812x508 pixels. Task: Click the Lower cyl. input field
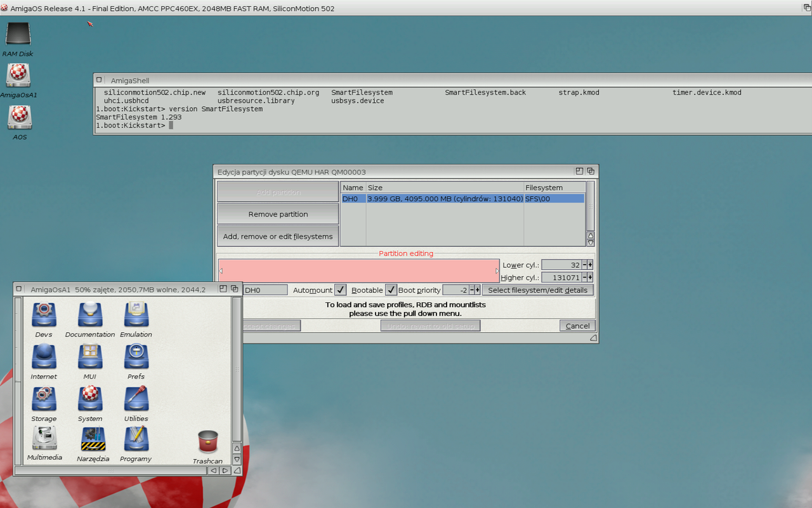click(x=561, y=265)
